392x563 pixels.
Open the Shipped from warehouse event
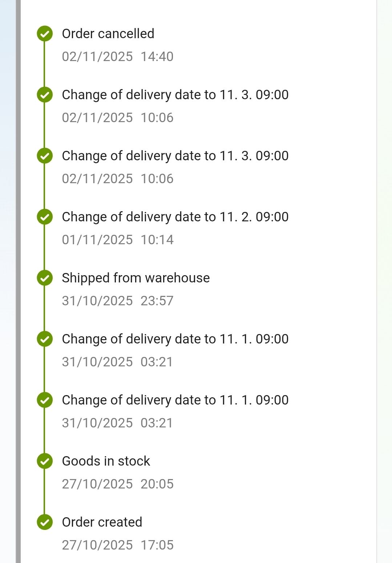pos(136,278)
